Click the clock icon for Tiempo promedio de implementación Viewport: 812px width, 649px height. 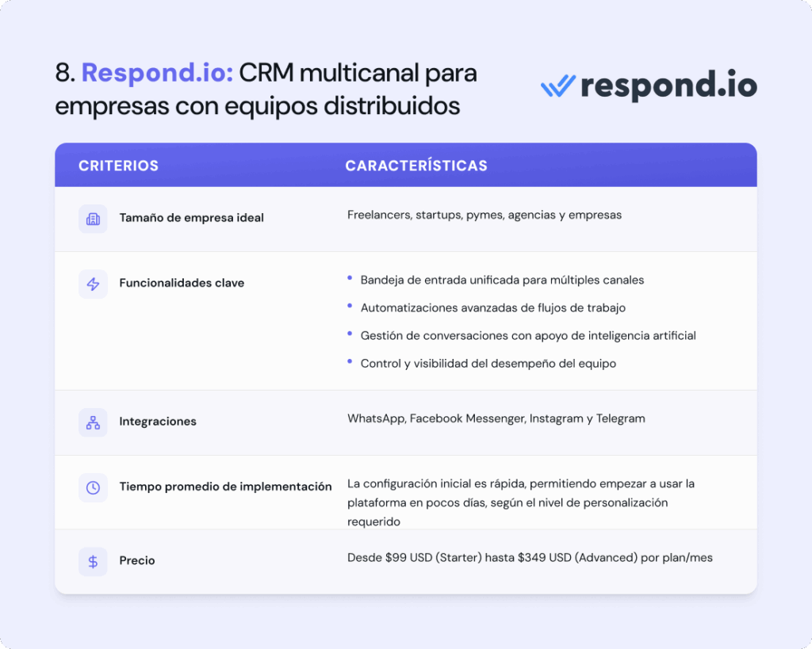pyautogui.click(x=93, y=487)
